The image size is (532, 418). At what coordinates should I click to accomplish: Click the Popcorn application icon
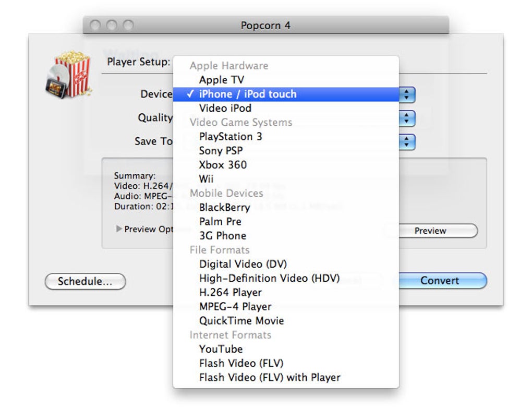[69, 75]
